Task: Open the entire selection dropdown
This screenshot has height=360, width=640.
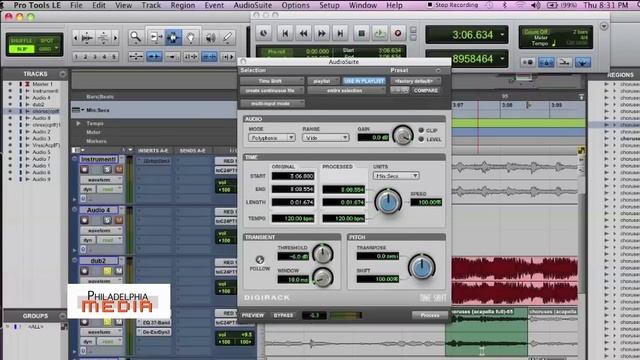Action: click(x=347, y=91)
